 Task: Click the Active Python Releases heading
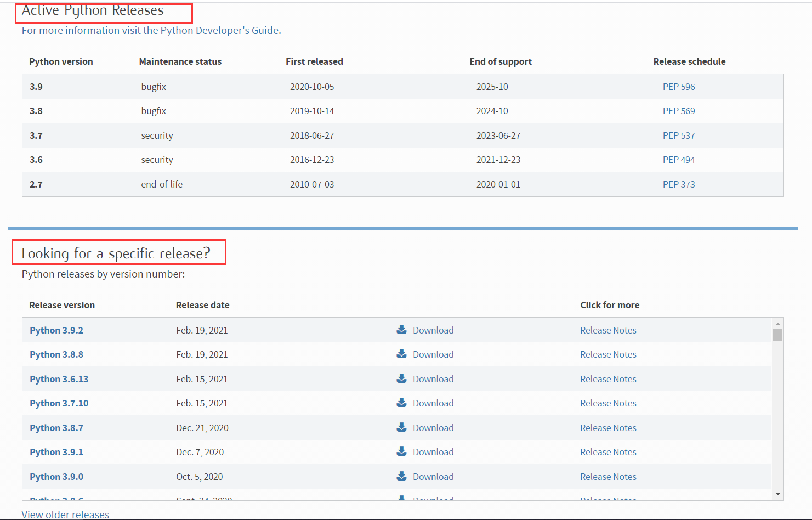(93, 10)
